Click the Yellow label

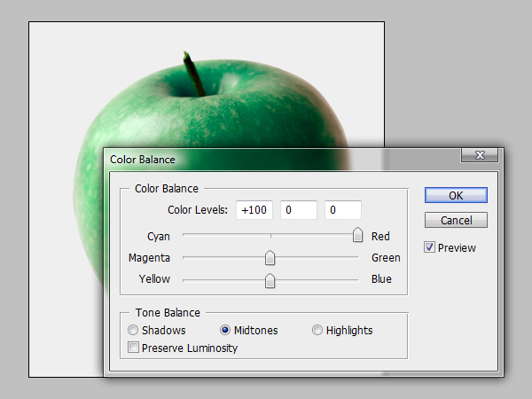tap(154, 279)
